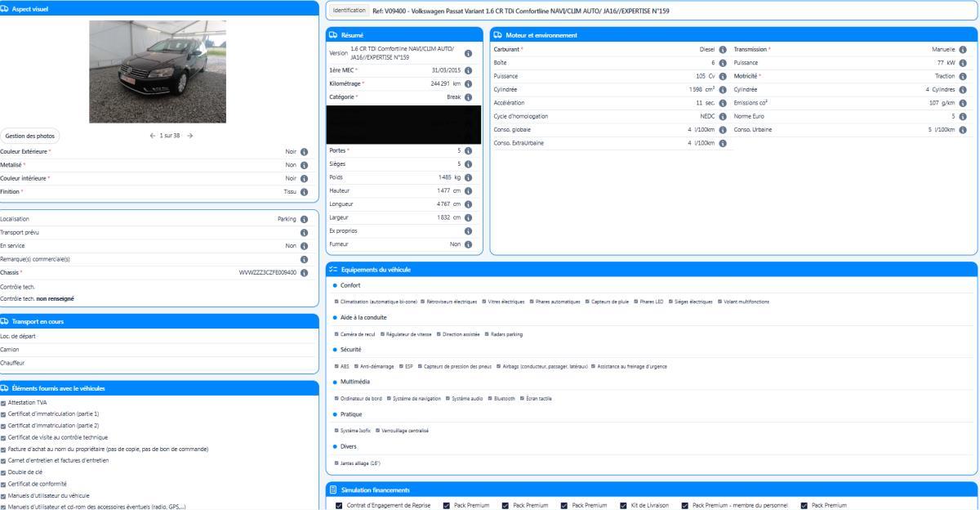Image resolution: width=980 pixels, height=510 pixels.
Task: Collapse the Transport en cours section header
Action: tap(158, 321)
